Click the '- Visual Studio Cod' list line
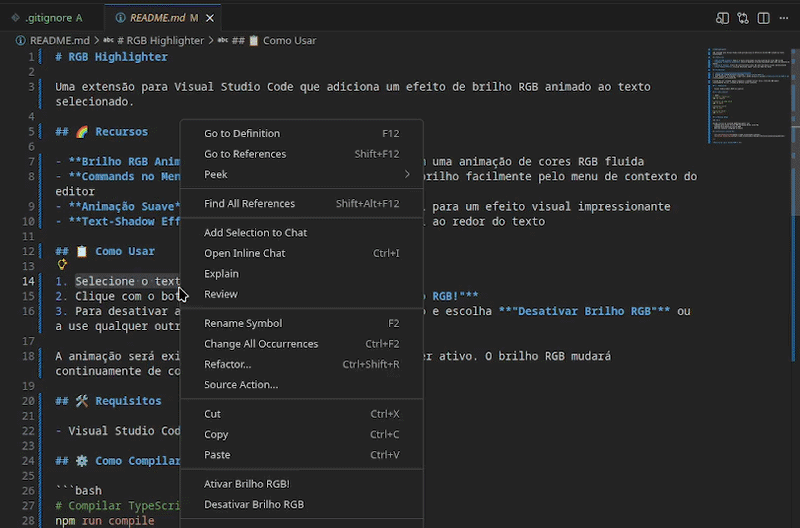 coord(118,431)
